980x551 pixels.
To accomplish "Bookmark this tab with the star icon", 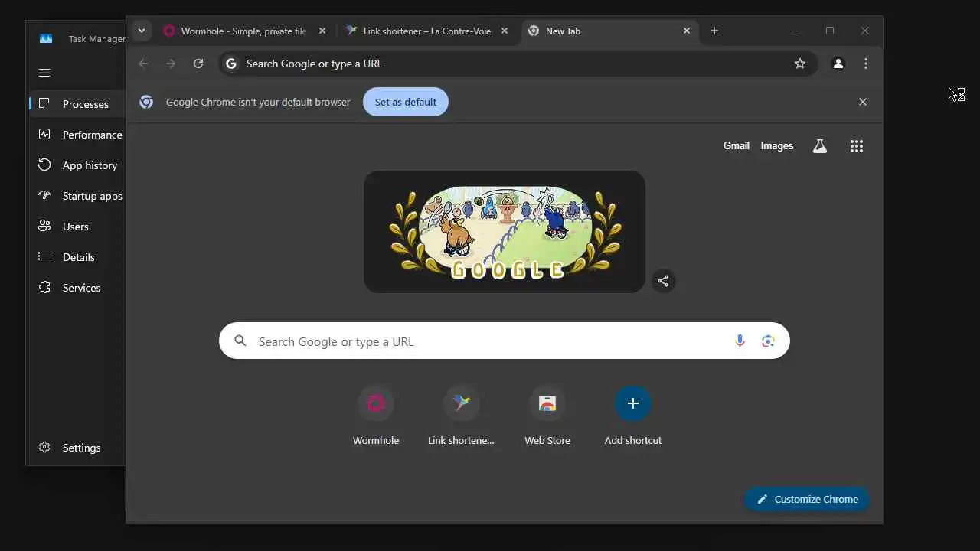I will [x=800, y=64].
